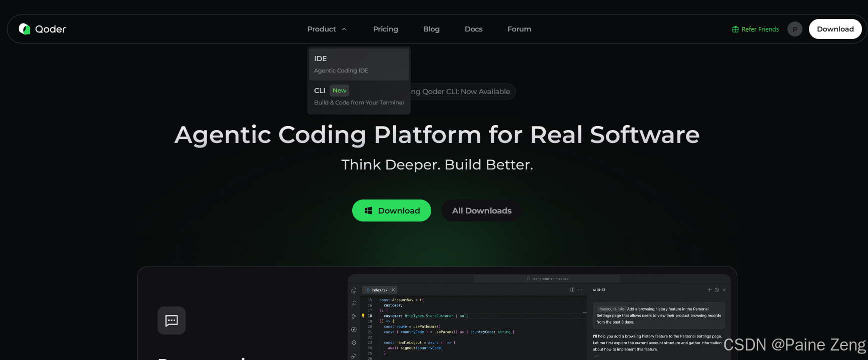Click the Agentic Coding Platform headline

(437, 134)
